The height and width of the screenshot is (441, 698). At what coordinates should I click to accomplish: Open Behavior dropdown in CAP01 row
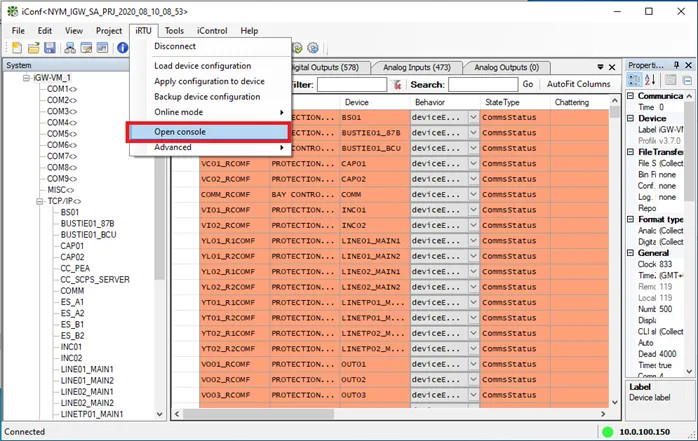click(473, 164)
